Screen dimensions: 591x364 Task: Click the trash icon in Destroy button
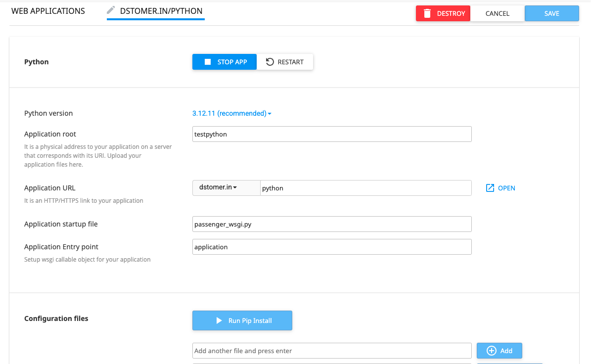pyautogui.click(x=427, y=13)
